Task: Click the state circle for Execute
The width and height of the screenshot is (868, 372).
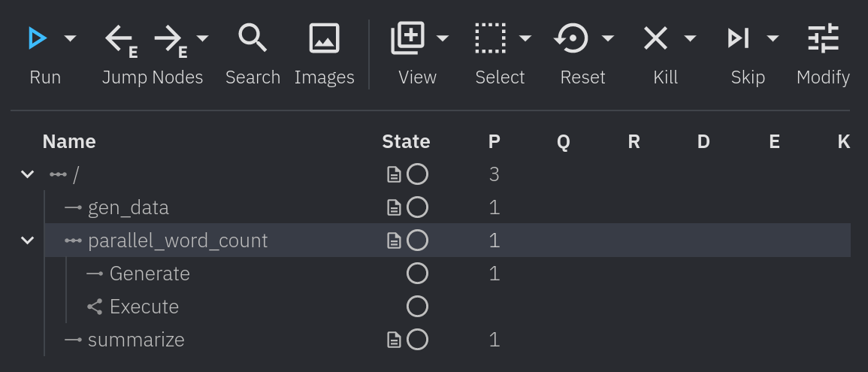Action: [x=417, y=307]
